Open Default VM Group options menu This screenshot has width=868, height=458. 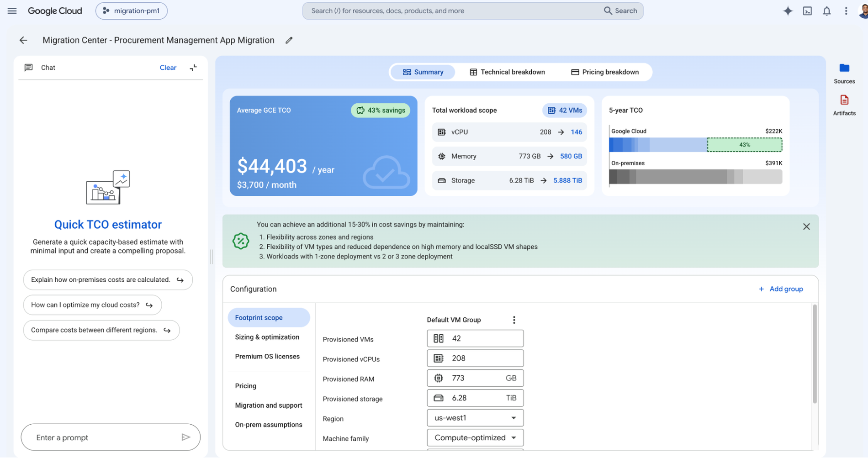click(514, 320)
